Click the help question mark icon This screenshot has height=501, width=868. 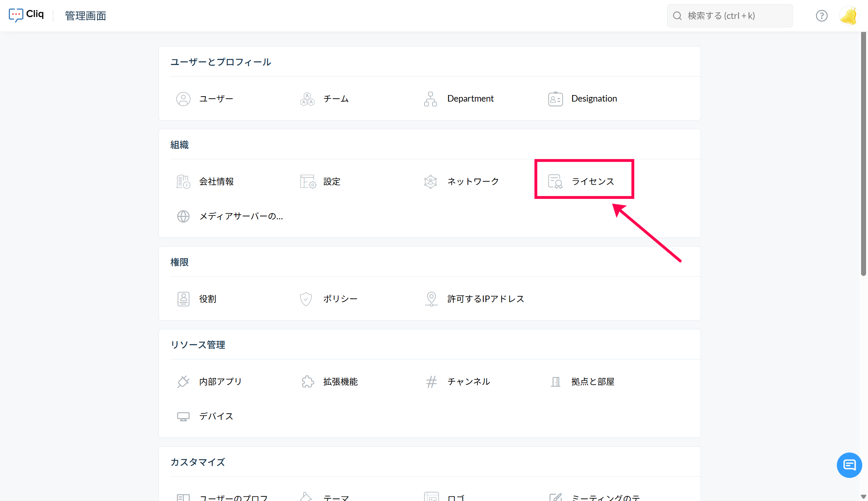click(821, 16)
